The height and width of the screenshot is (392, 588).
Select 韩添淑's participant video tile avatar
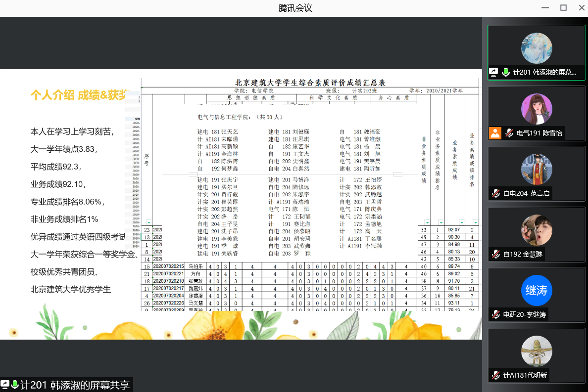click(x=537, y=48)
